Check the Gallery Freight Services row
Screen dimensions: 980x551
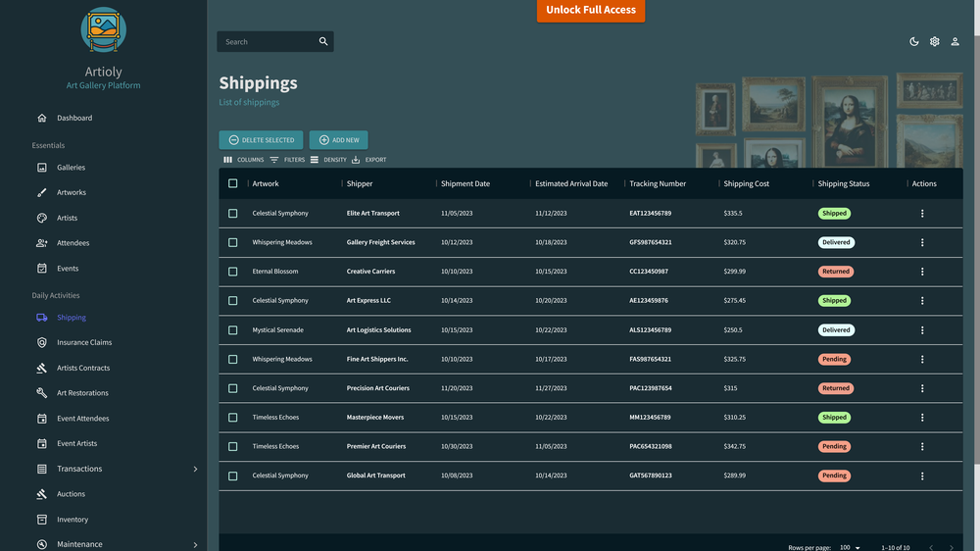[232, 242]
